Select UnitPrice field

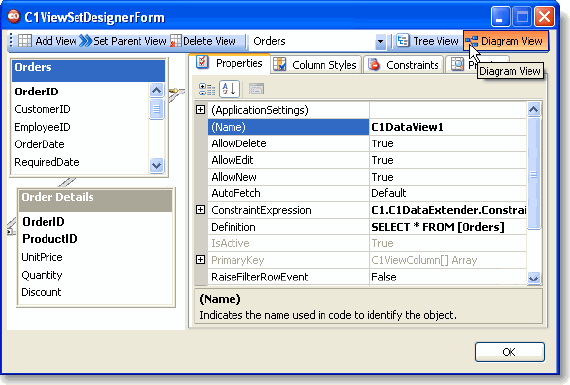(x=42, y=257)
